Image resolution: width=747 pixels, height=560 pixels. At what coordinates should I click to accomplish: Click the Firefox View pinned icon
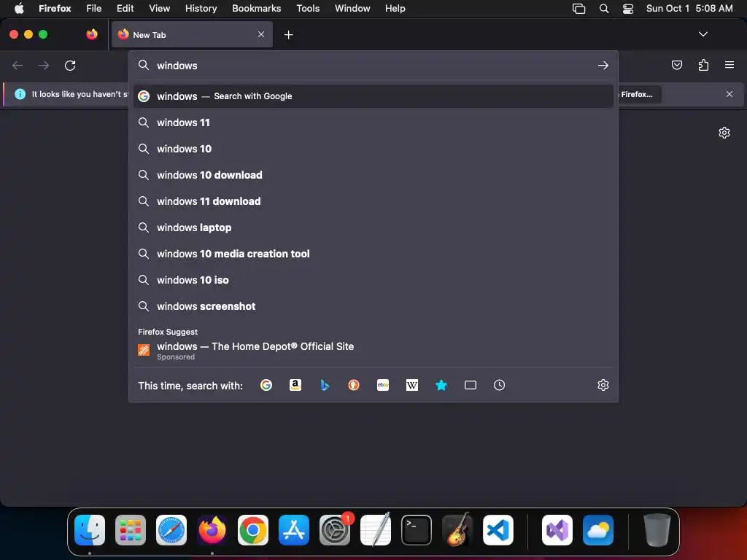[x=92, y=34]
